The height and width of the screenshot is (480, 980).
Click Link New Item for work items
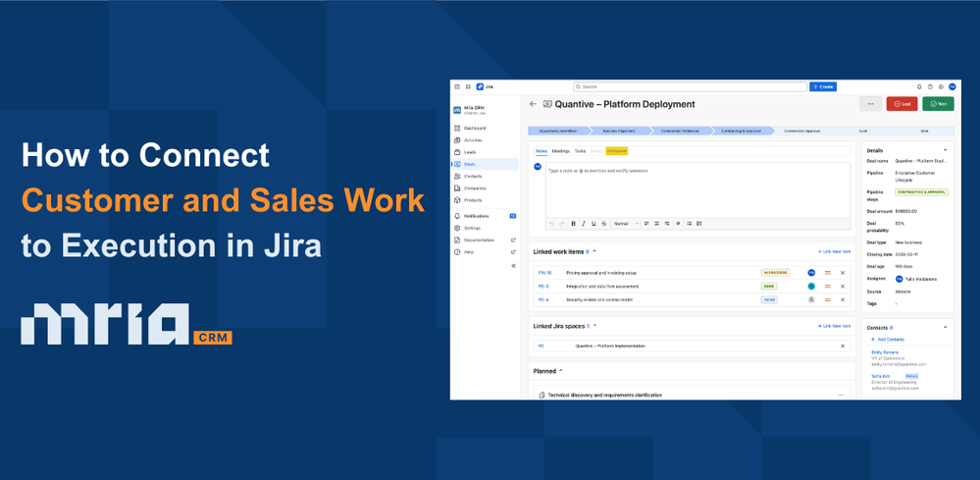tap(835, 251)
